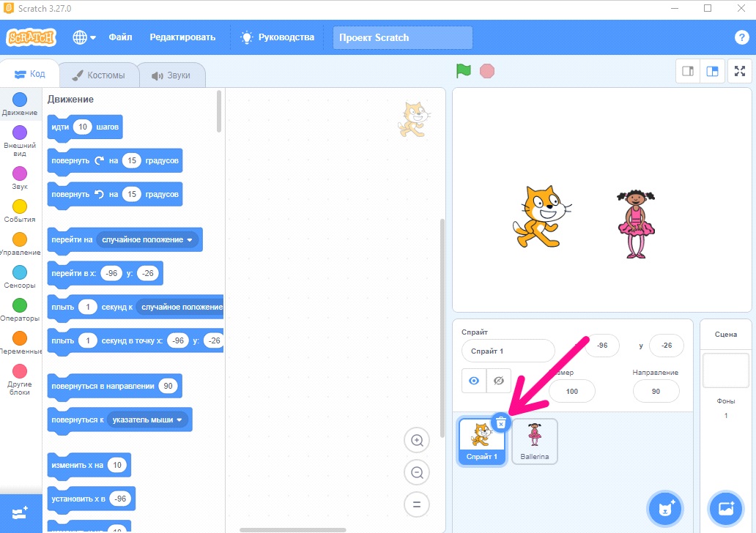Select the Переменные block category

point(20,343)
